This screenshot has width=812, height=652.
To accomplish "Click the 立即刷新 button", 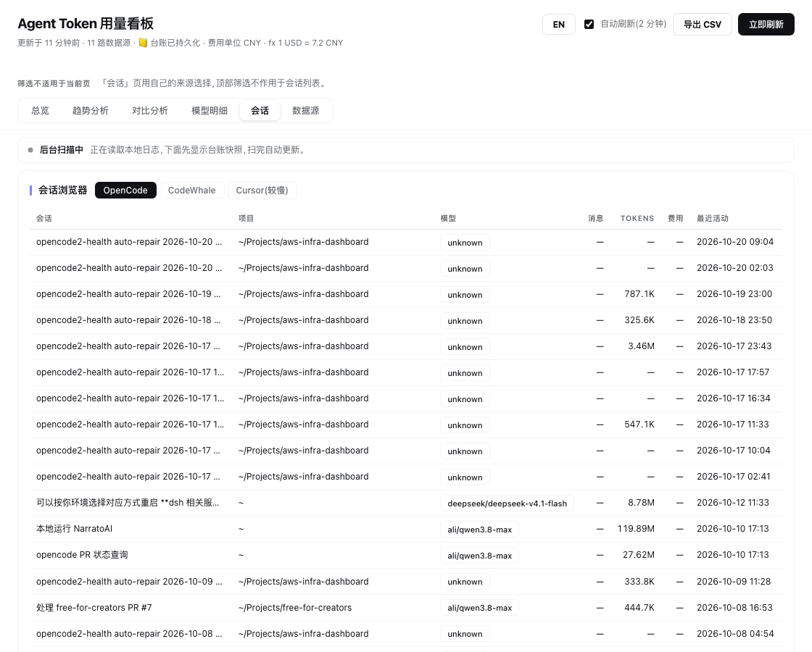I will pos(766,25).
